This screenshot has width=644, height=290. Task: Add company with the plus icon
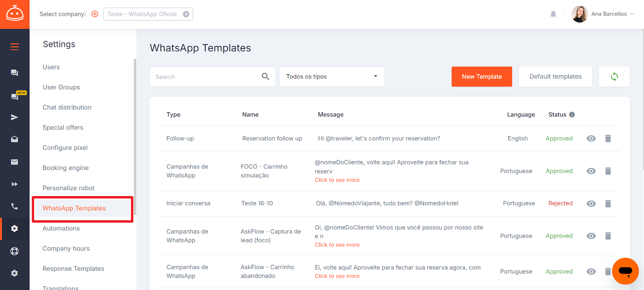point(95,14)
